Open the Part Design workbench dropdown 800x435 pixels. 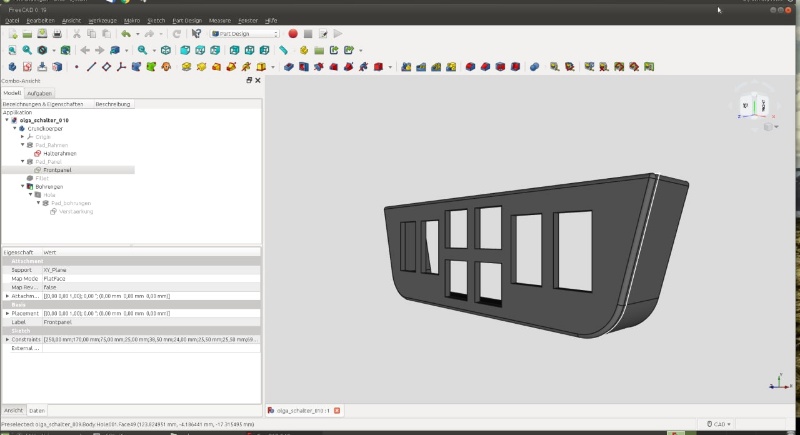(x=245, y=33)
